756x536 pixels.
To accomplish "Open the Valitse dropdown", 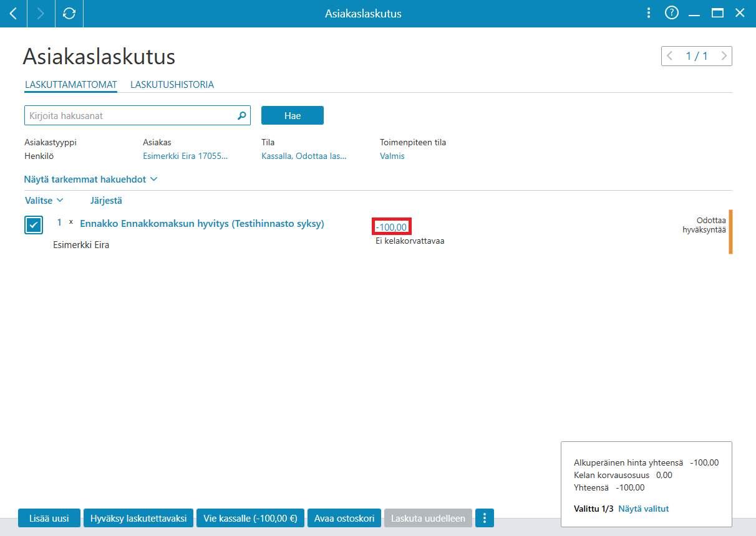I will coord(44,201).
